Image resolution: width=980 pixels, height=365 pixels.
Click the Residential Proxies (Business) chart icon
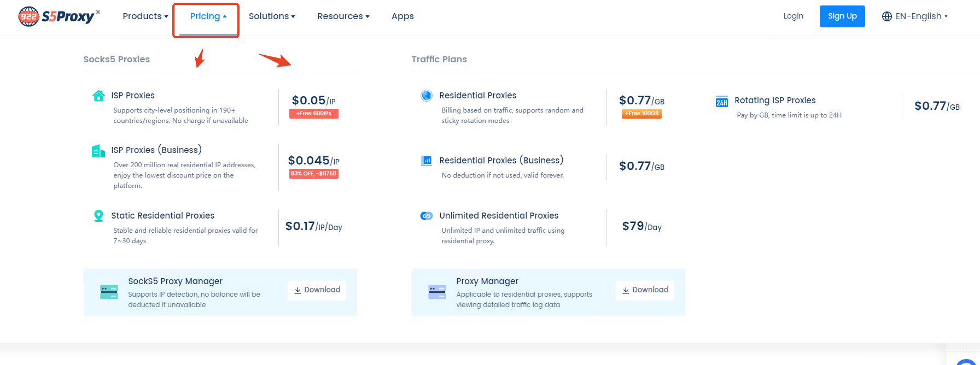pos(427,161)
